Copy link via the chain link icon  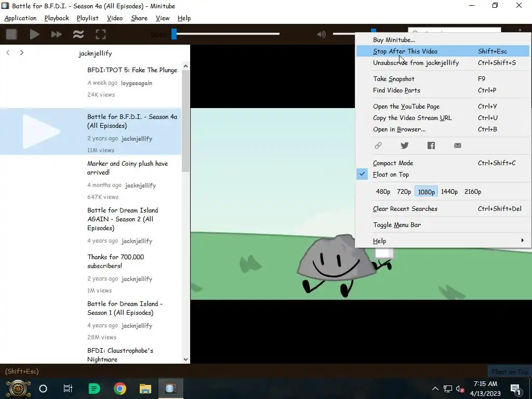pos(378,145)
